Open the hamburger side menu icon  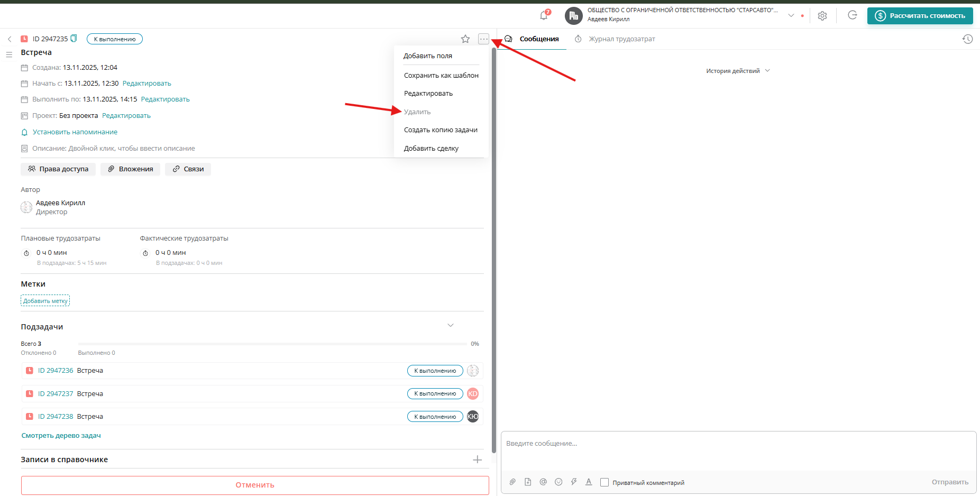click(x=9, y=54)
